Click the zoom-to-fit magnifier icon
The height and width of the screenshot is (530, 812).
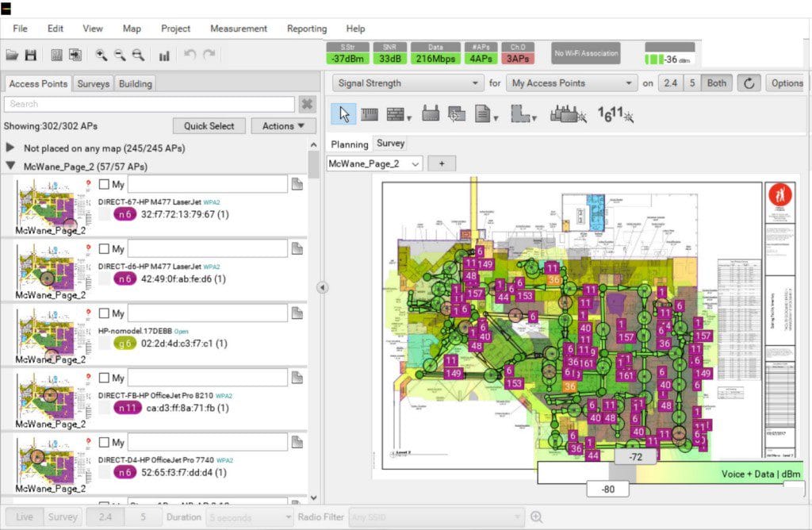coord(138,55)
